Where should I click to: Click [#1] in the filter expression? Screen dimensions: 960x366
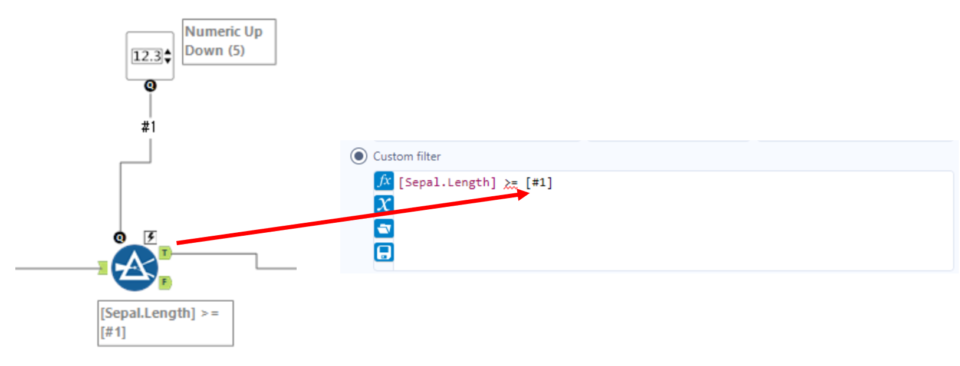[x=539, y=182]
